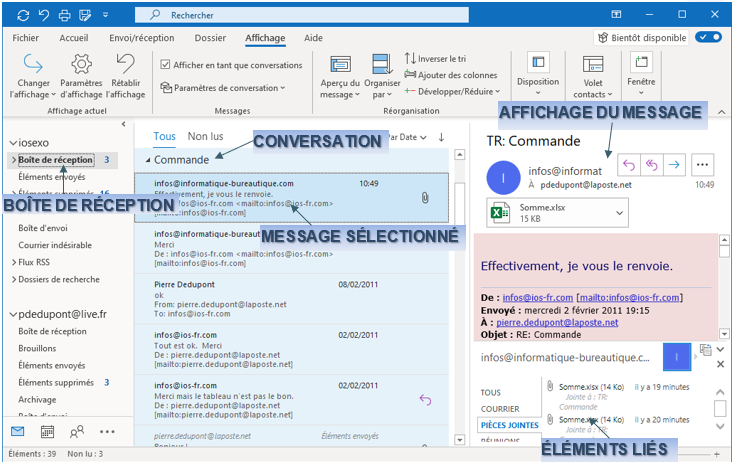This screenshot has height=462, width=735.
Task: Collapse the iosexo account tree
Action: 14,143
